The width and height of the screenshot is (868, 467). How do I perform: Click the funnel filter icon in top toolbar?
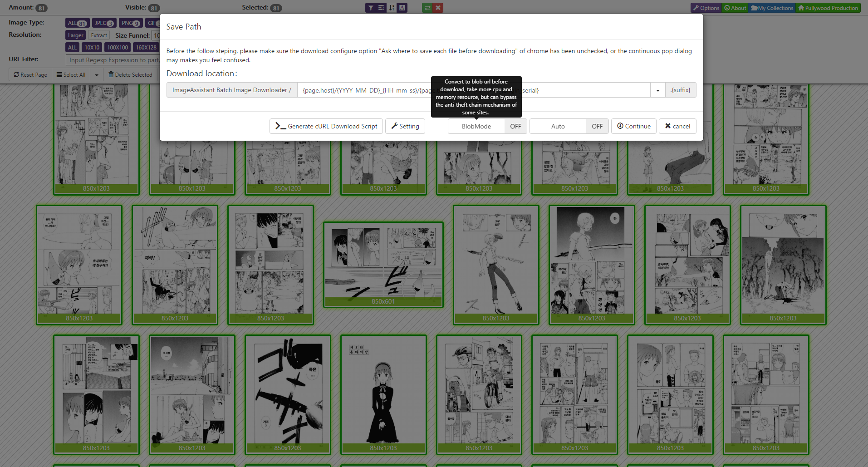(371, 8)
